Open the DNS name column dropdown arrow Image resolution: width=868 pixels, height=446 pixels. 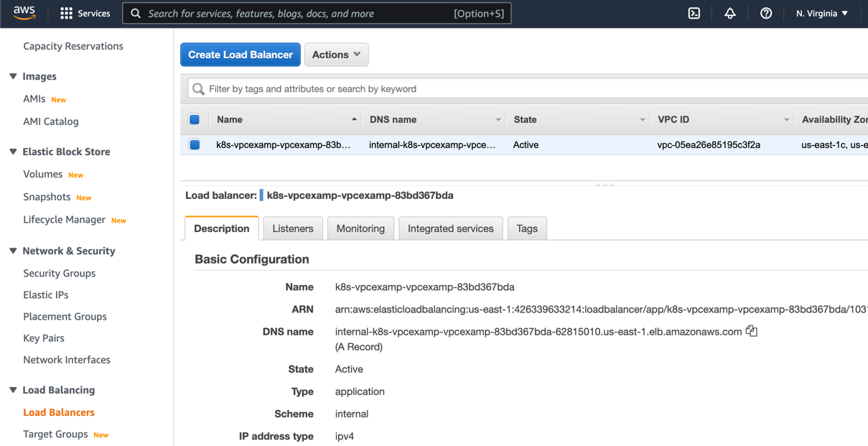pyautogui.click(x=498, y=120)
